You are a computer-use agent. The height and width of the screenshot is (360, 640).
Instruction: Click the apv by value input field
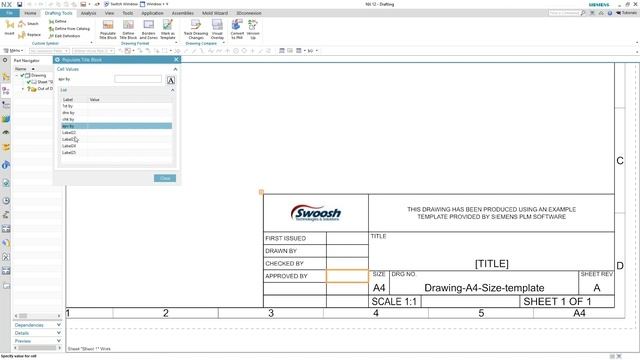click(138, 79)
